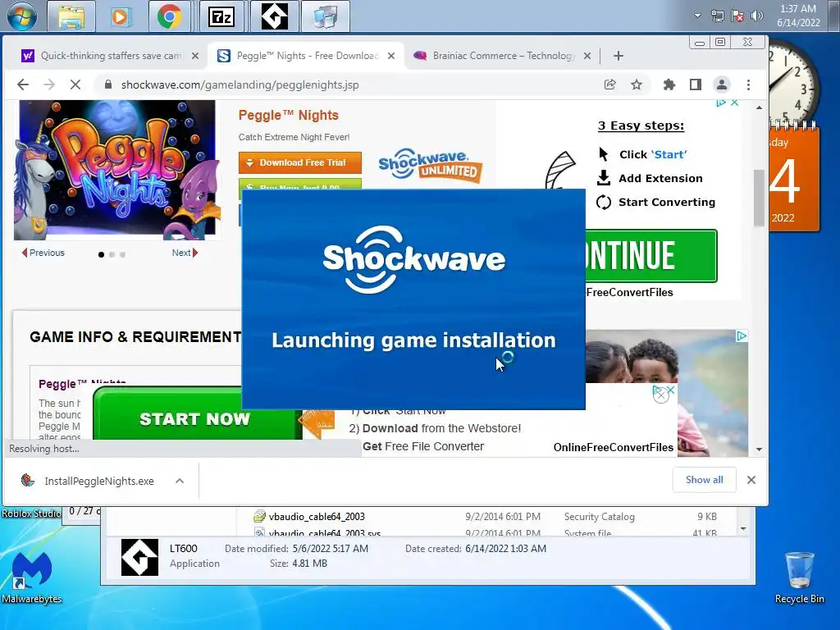
Task: Open the last taskbar program icon
Action: pyautogui.click(x=325, y=16)
